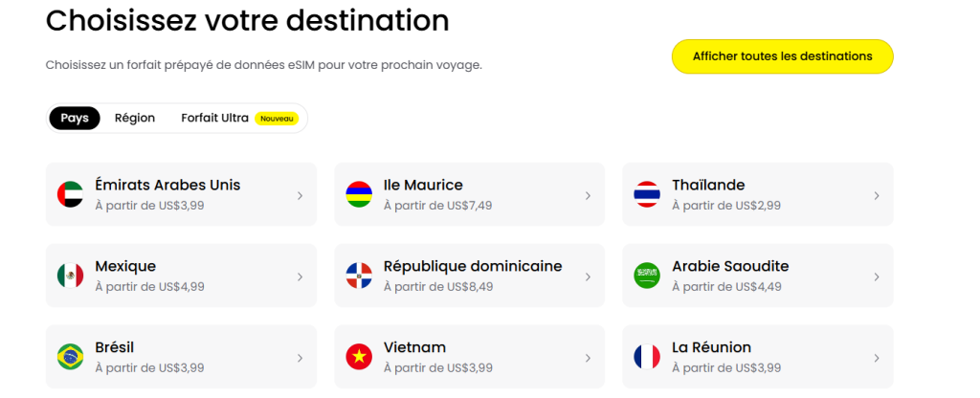Click the Saudi Arabia flag icon
Image resolution: width=980 pixels, height=398 pixels.
click(x=647, y=276)
